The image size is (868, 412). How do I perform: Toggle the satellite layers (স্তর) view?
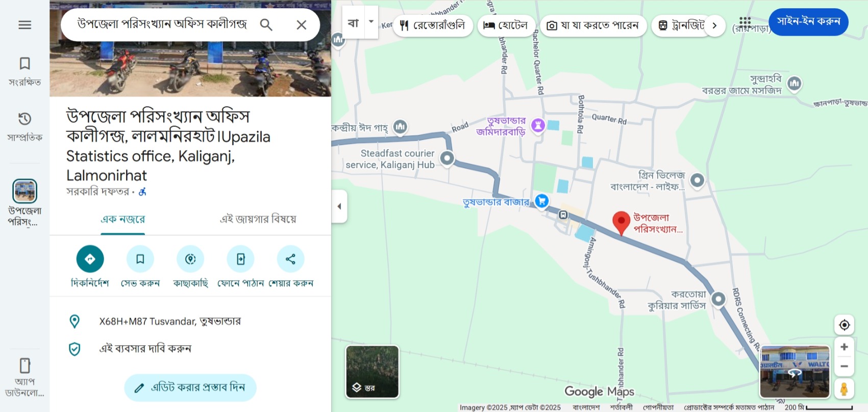(372, 372)
